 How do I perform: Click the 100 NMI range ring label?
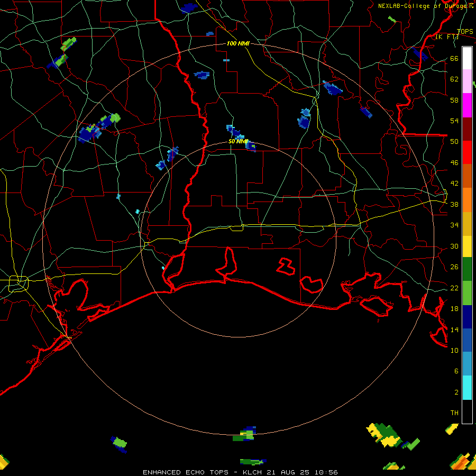[238, 43]
